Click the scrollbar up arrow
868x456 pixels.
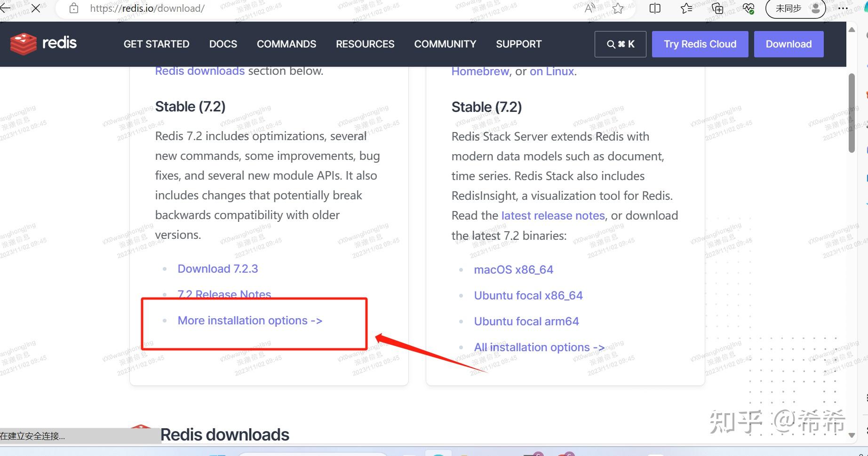tap(851, 30)
